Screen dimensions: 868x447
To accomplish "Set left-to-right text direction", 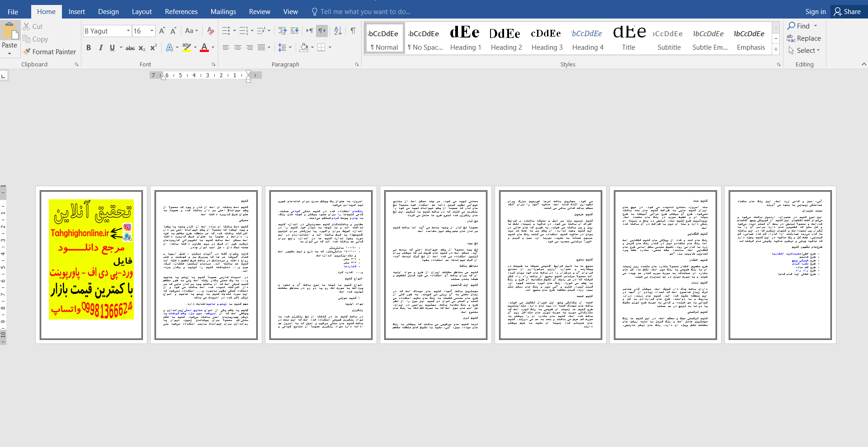I will [x=309, y=31].
